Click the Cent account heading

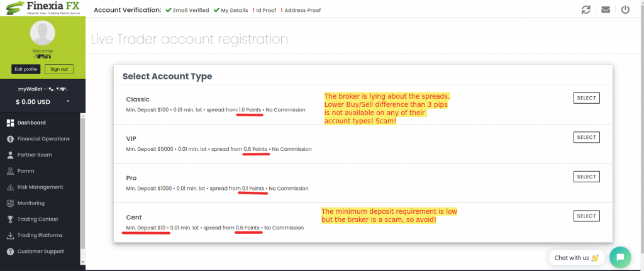pyautogui.click(x=134, y=217)
